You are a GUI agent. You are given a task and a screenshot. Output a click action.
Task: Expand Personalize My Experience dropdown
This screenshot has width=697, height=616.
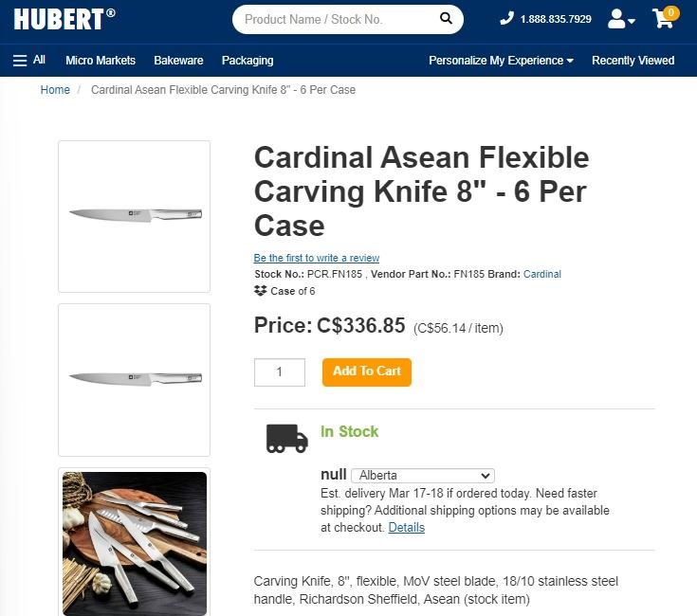pyautogui.click(x=501, y=60)
